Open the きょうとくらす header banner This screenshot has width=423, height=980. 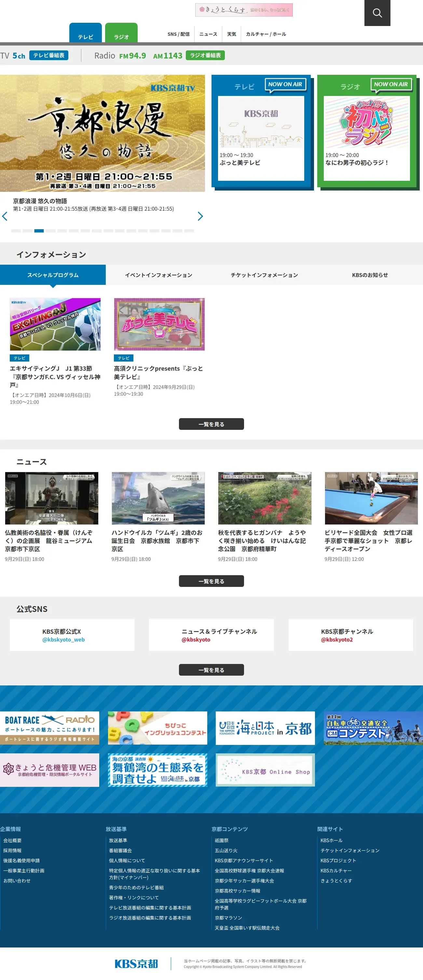[x=244, y=10]
